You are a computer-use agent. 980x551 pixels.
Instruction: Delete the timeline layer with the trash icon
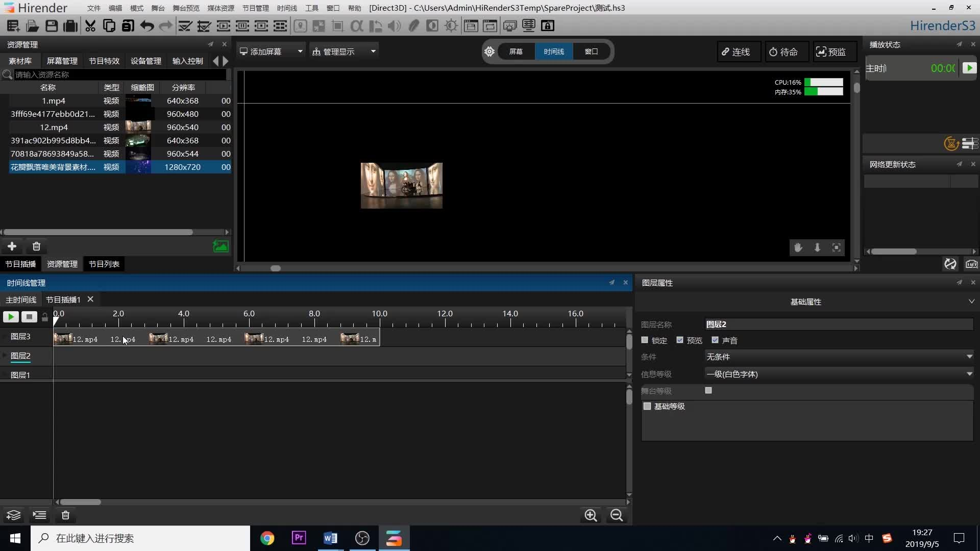coord(65,515)
